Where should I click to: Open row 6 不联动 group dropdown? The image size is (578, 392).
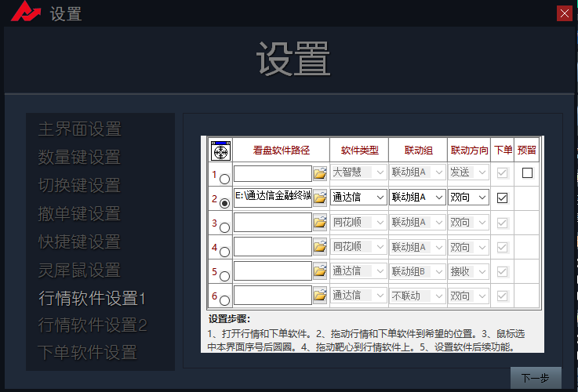point(417,296)
